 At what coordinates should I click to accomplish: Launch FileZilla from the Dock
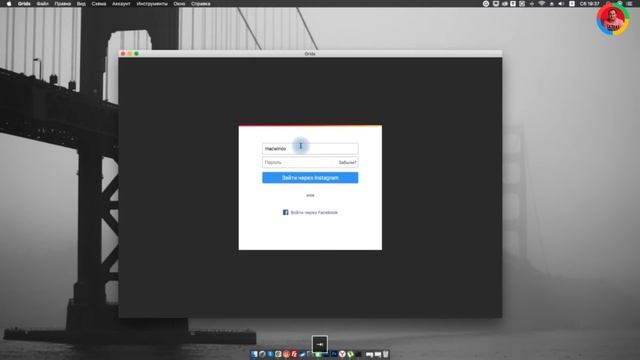pyautogui.click(x=294, y=354)
